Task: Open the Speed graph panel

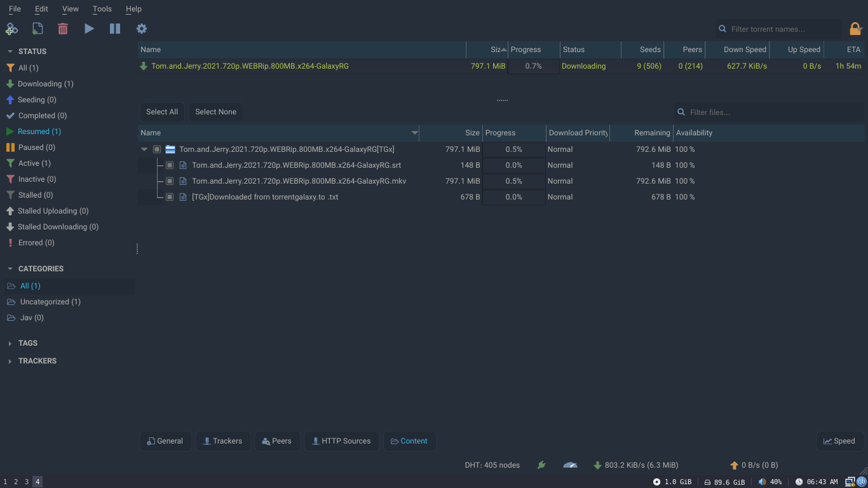Action: click(840, 440)
